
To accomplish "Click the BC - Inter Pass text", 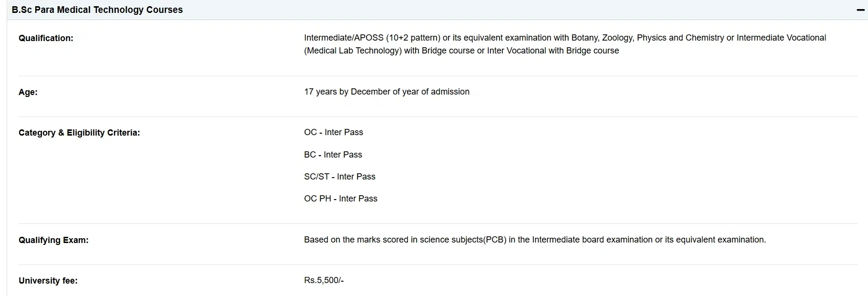I will tap(333, 155).
